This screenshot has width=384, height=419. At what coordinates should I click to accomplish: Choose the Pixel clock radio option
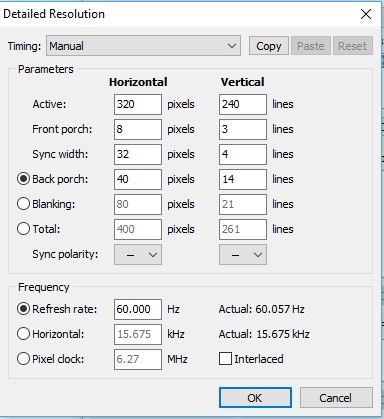coord(23,359)
